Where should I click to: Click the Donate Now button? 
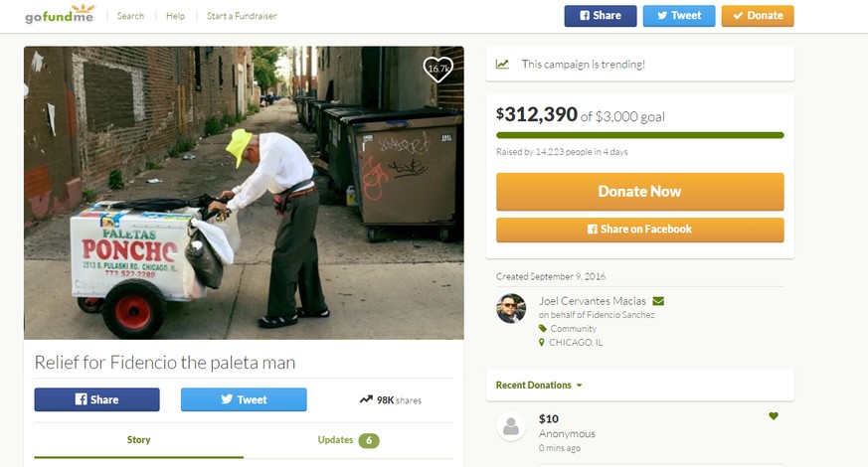point(640,192)
